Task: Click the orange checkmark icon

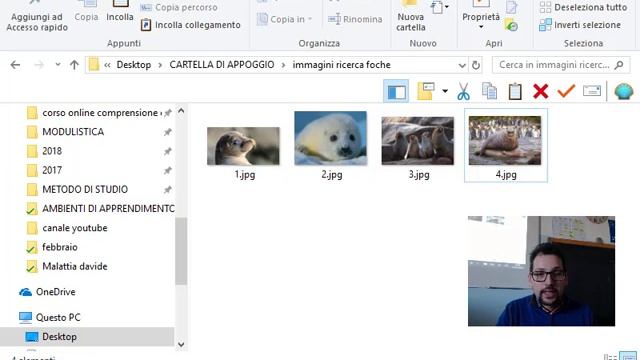Action: coord(566,91)
